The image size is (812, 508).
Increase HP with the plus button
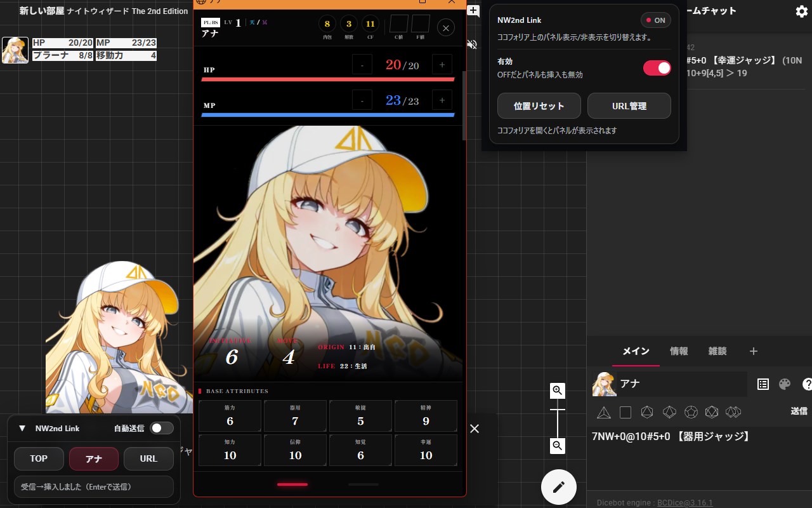[442, 65]
